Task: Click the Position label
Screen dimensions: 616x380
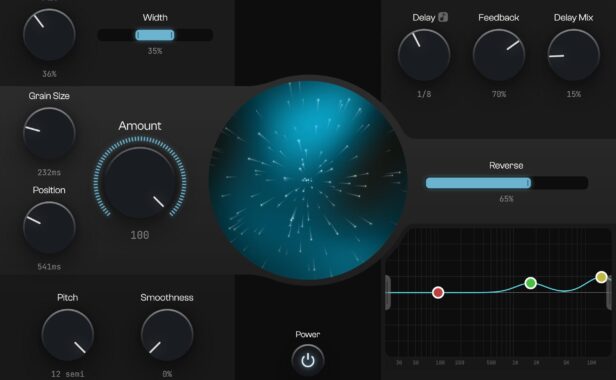Action: (x=49, y=190)
